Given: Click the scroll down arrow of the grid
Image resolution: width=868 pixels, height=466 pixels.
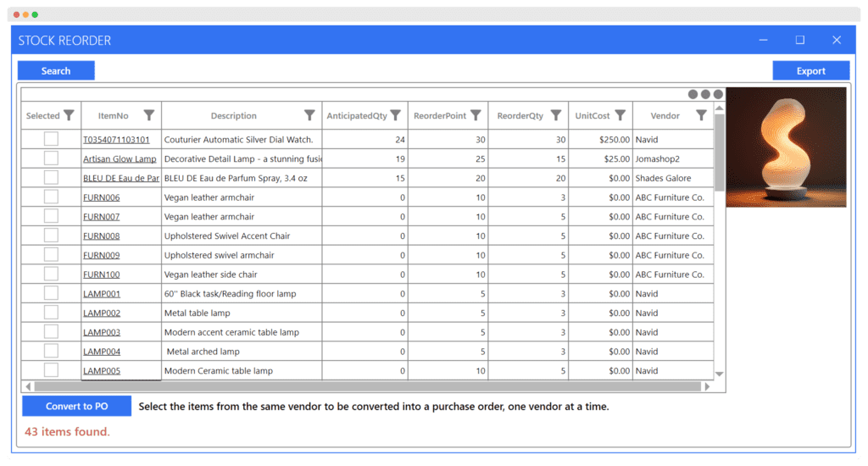Looking at the screenshot, I should point(719,374).
